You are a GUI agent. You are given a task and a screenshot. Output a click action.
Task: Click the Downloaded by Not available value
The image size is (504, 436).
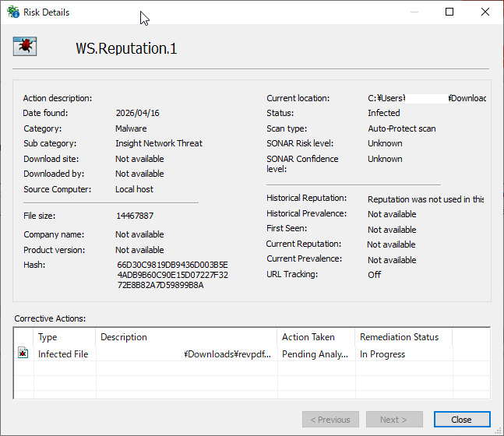pos(139,174)
